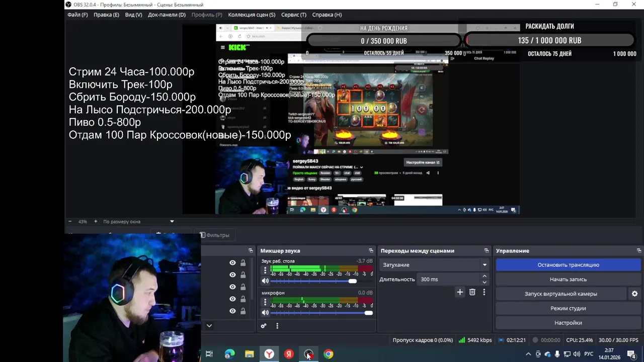Open virtual camera settings gear
The height and width of the screenshot is (362, 644).
point(634,294)
